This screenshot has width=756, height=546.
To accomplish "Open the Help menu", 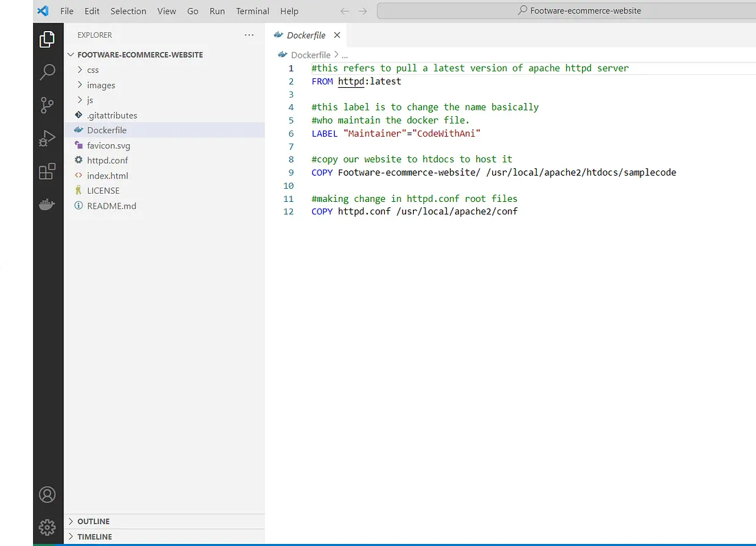I will 289,11.
